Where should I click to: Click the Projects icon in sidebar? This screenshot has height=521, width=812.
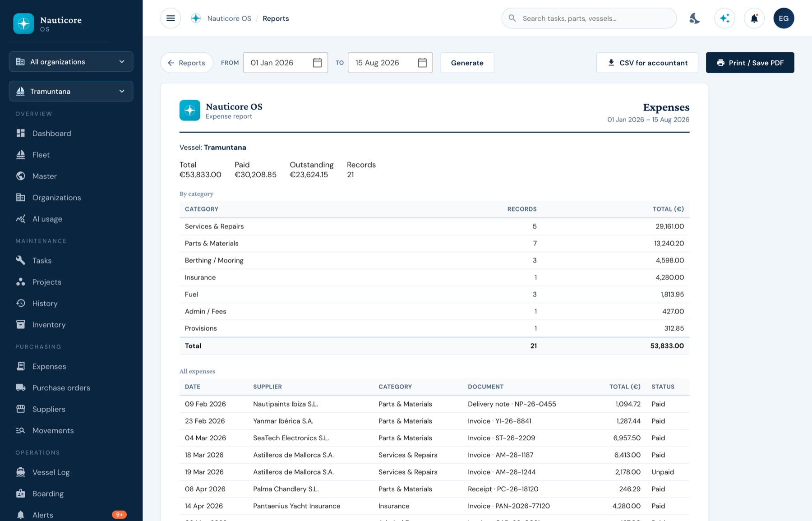point(21,282)
